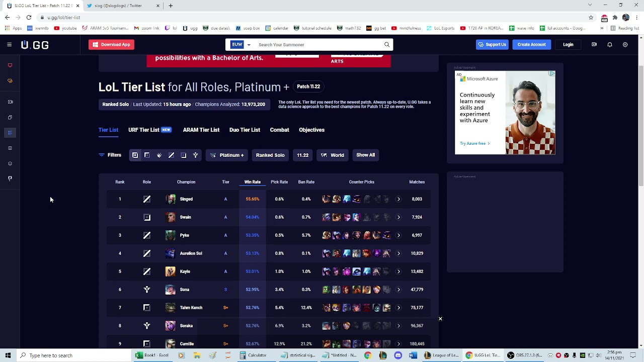Select the All Roles filter icon
The height and width of the screenshot is (362, 644).
pyautogui.click(x=135, y=155)
